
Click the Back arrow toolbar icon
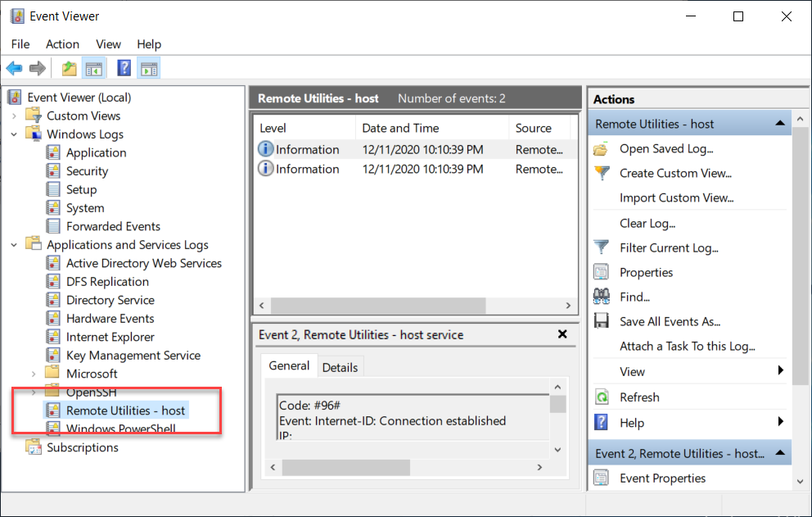point(14,69)
